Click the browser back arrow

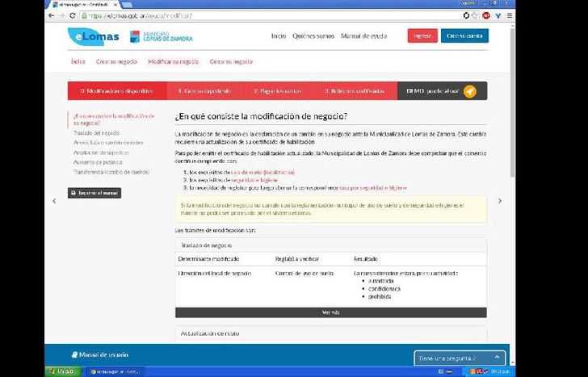pyautogui.click(x=52, y=15)
